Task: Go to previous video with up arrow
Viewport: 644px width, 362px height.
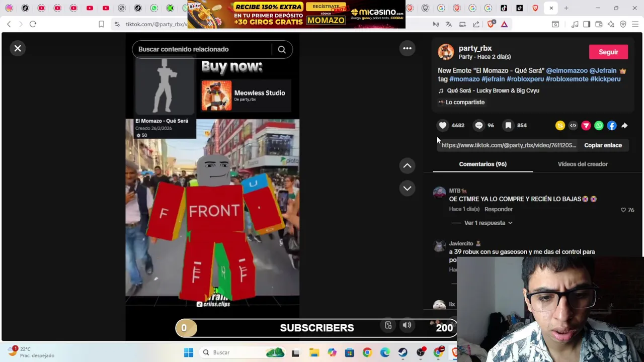Action: [x=407, y=165]
